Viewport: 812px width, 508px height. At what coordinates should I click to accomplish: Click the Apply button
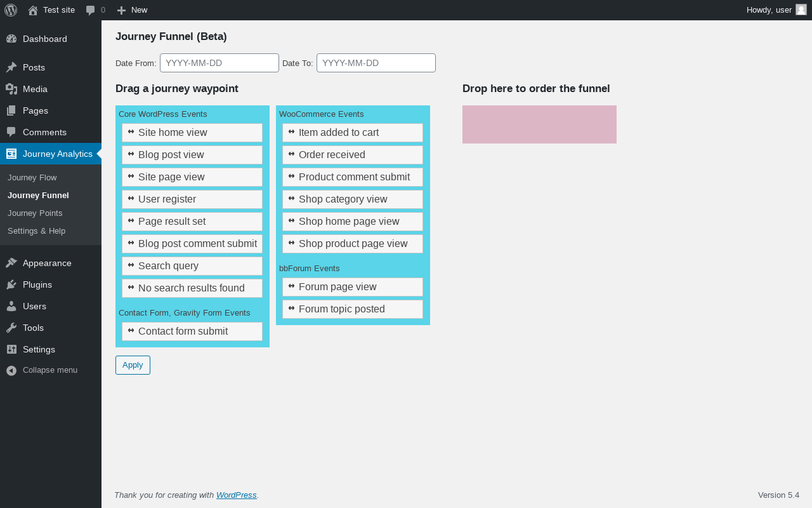[x=133, y=365]
